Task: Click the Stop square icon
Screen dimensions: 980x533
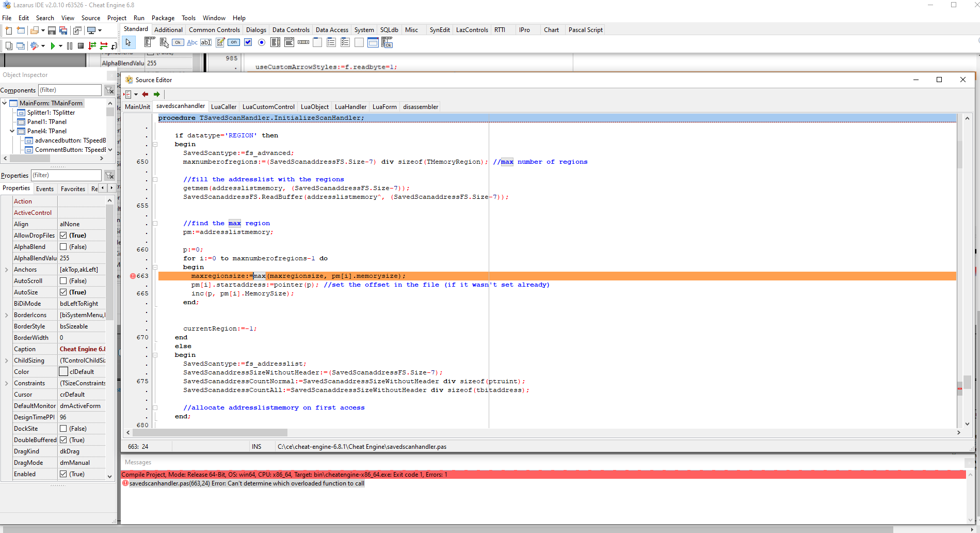Action: (81, 46)
